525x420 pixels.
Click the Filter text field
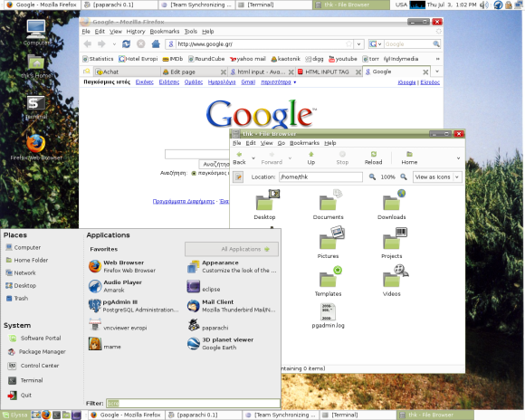(x=193, y=403)
